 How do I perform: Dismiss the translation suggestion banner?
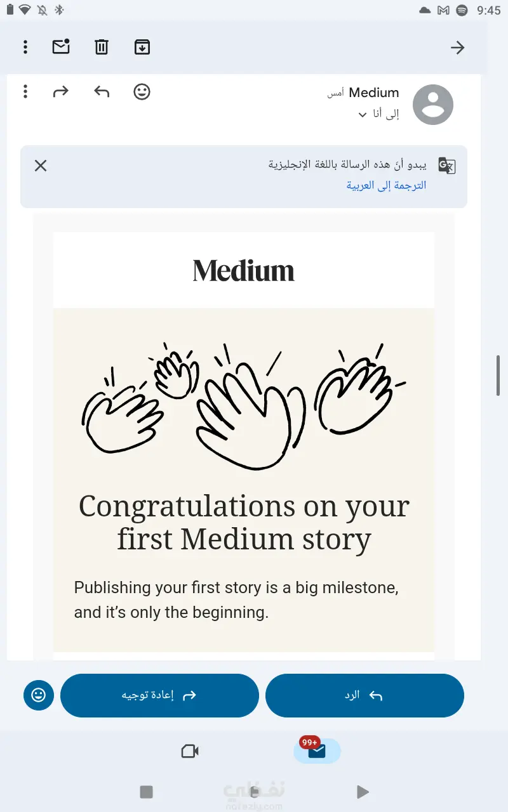click(x=41, y=166)
